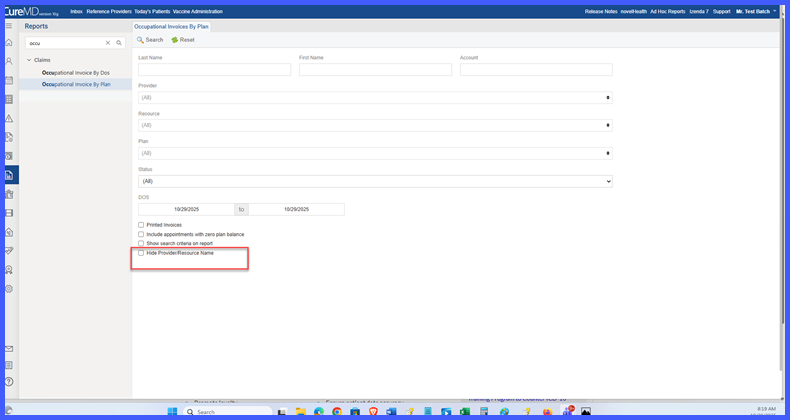Open the Help question mark icon

point(9,382)
